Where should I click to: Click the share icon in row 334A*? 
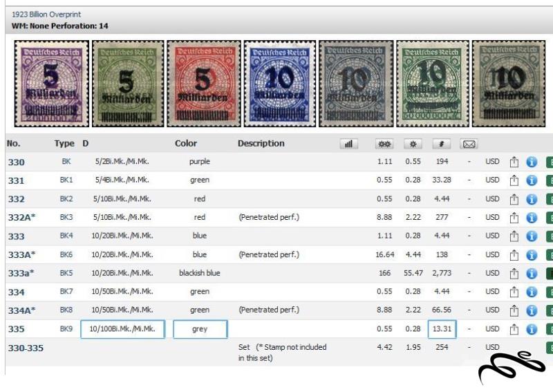pyautogui.click(x=514, y=310)
